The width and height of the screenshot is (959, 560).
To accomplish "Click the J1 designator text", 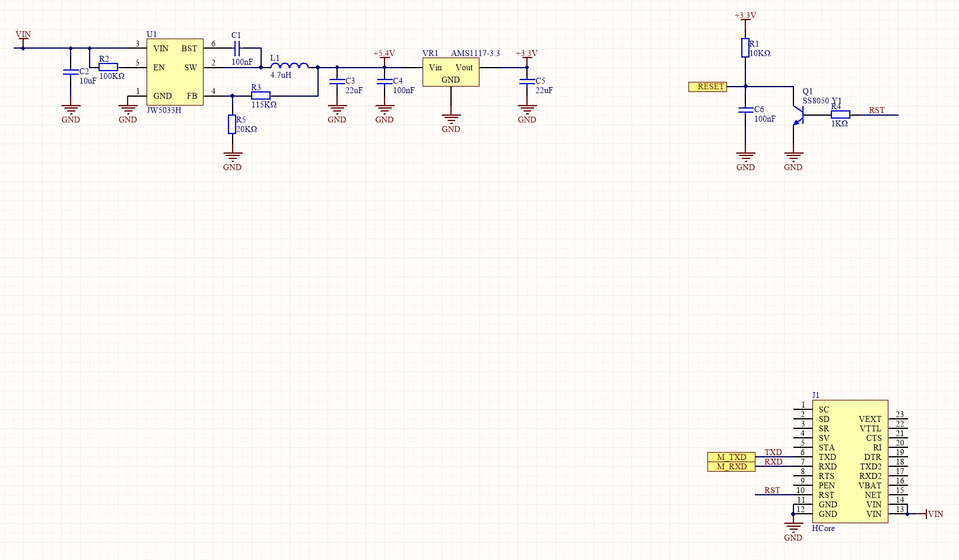I will 815,395.
